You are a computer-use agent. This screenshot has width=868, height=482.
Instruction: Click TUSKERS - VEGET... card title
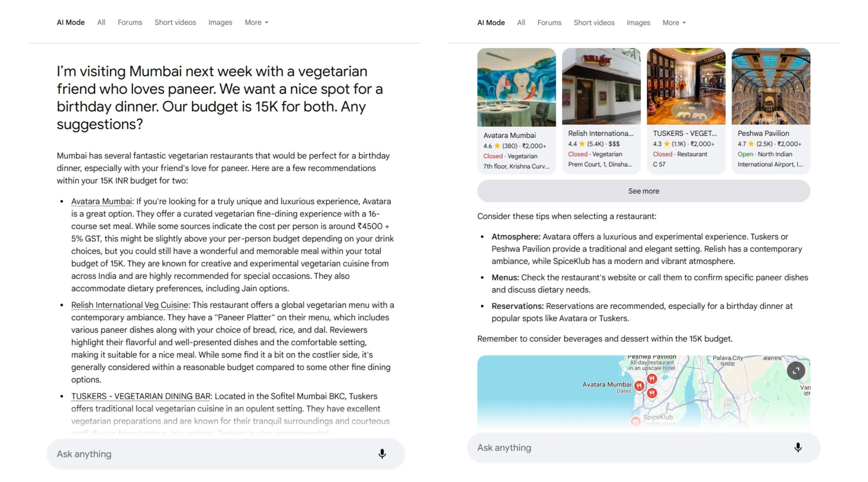pyautogui.click(x=685, y=133)
